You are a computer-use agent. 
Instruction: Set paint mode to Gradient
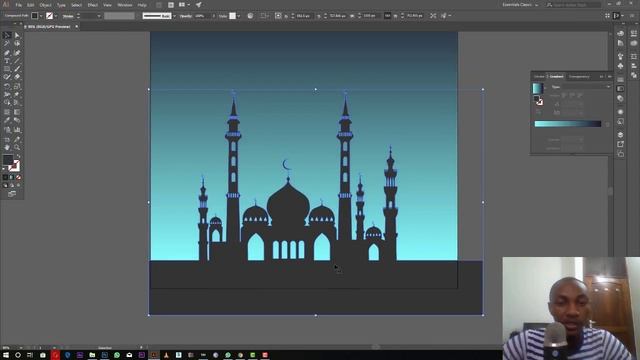(12, 178)
